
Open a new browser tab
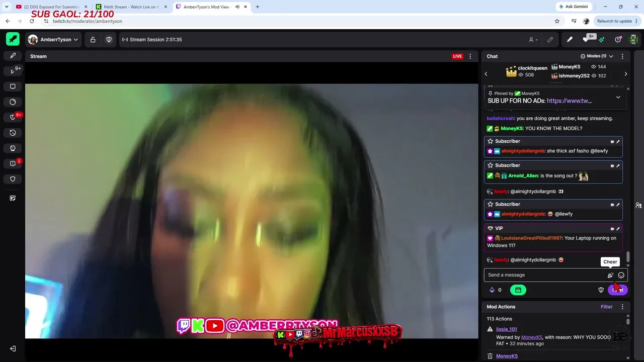[257, 7]
